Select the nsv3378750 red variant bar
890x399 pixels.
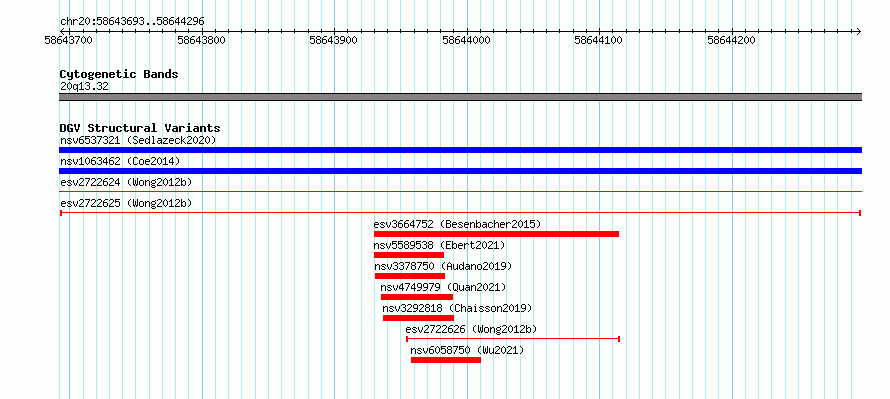(x=410, y=276)
